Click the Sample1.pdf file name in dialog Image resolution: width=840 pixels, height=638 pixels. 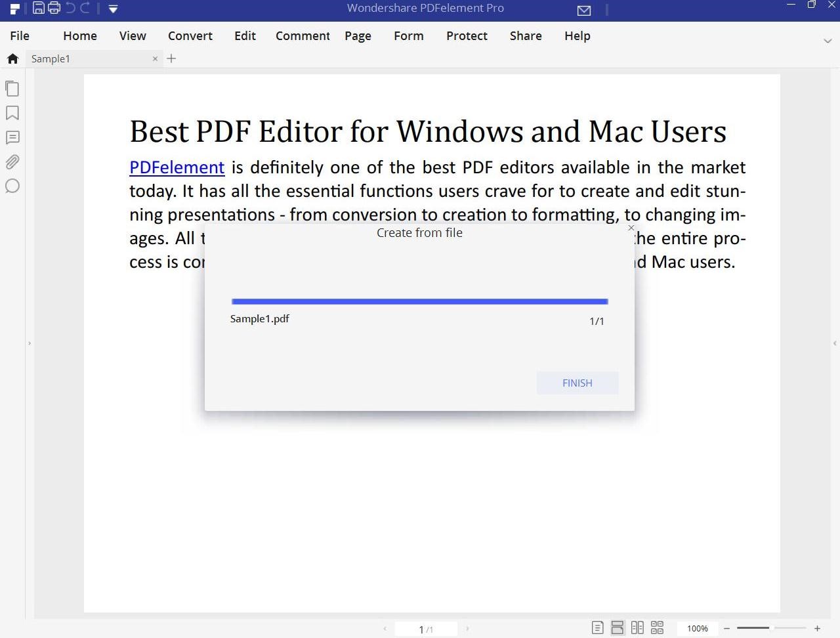[x=260, y=319]
